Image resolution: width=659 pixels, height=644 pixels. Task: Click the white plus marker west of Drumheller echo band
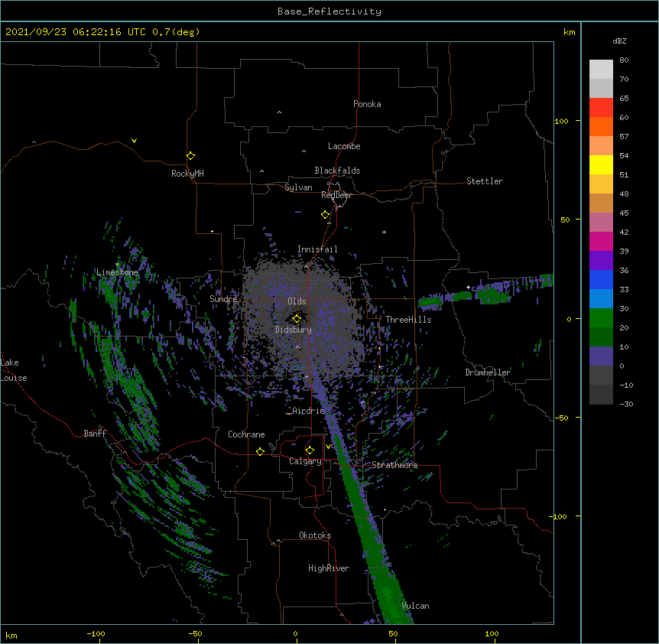468,287
